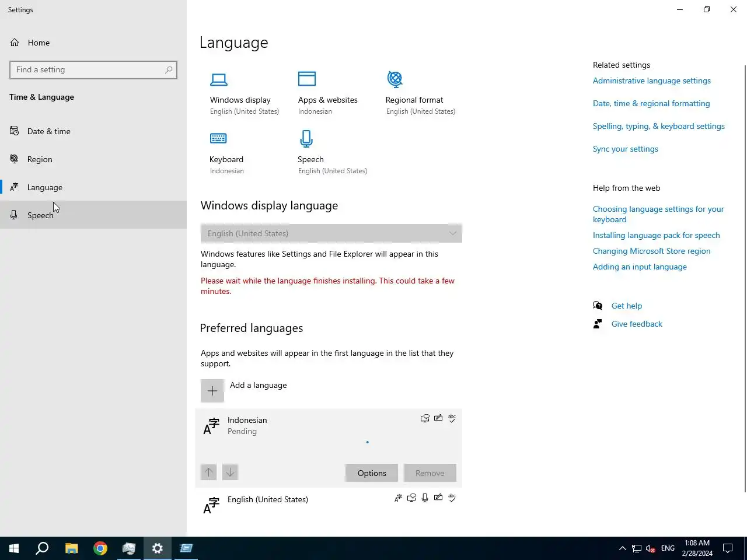Click the Options button for Indonesian
This screenshot has width=747, height=560.
coord(372,473)
